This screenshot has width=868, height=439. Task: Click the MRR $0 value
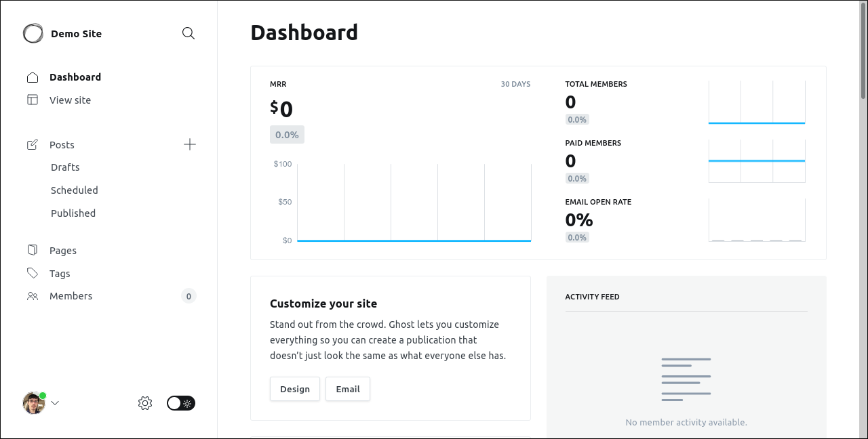281,109
